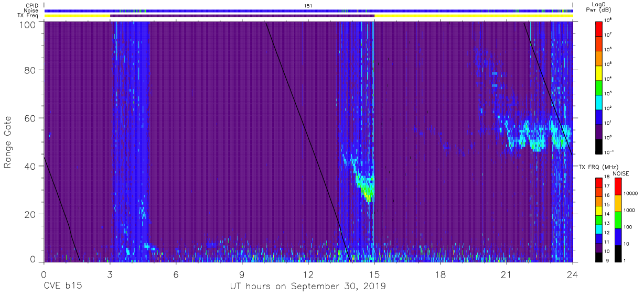Screen dimensions: 644x297
Task: Click the purple segment of TX Freq bar
Action: pos(242,16)
